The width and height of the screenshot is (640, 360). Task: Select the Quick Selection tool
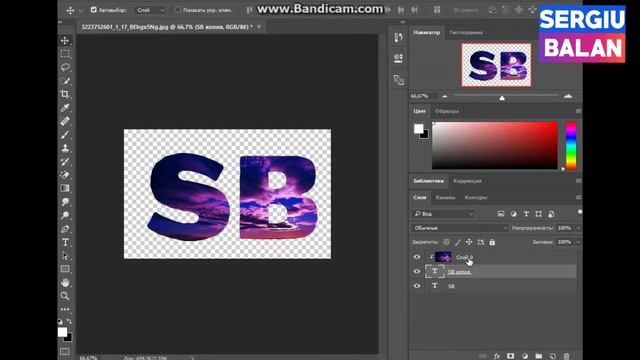point(65,80)
